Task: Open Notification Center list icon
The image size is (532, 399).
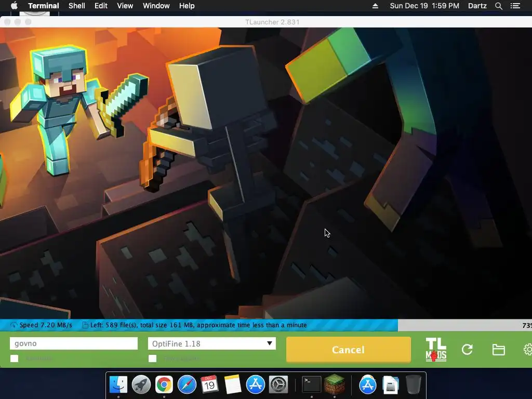Action: [515, 6]
